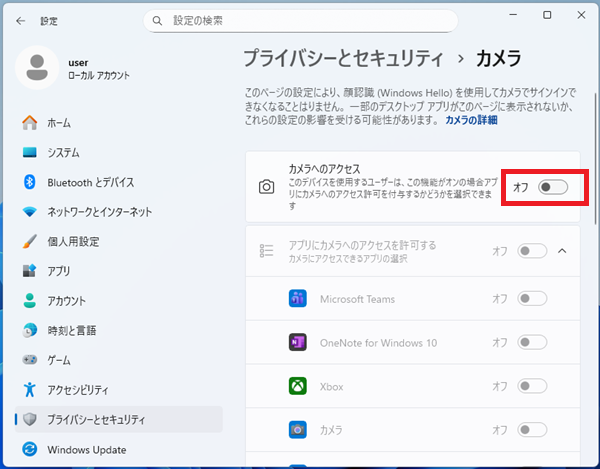Open 時刻と言語 settings page
Screen dimensions: 600x469
click(119, 330)
